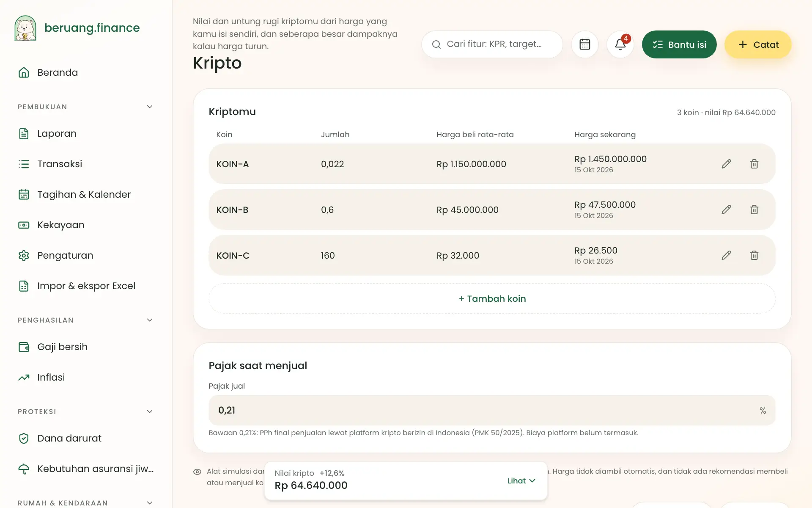Viewport: 812px width, 508px height.
Task: Open Laporan page
Action: point(86,133)
